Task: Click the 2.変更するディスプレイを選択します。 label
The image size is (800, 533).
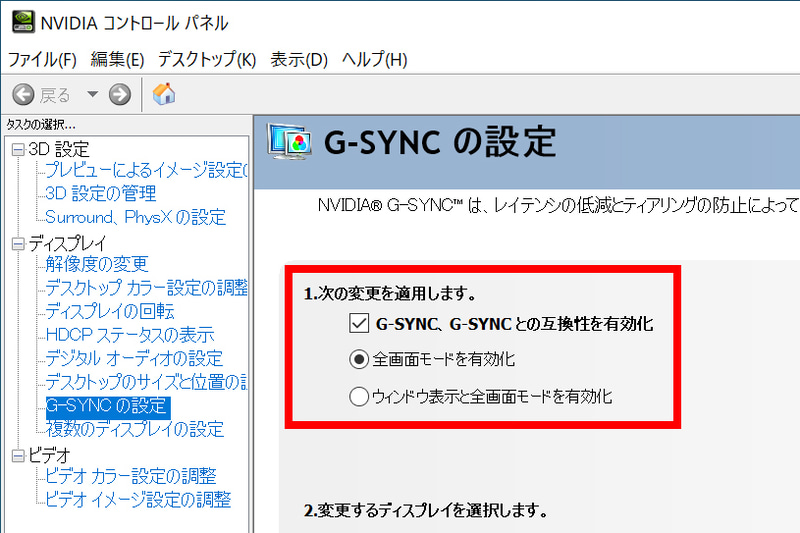Action: 426,510
